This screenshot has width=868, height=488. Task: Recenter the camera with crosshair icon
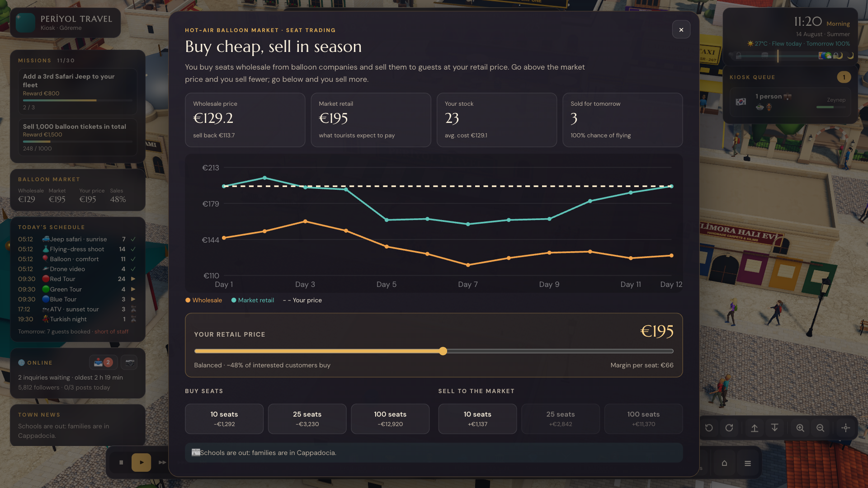pyautogui.click(x=846, y=428)
